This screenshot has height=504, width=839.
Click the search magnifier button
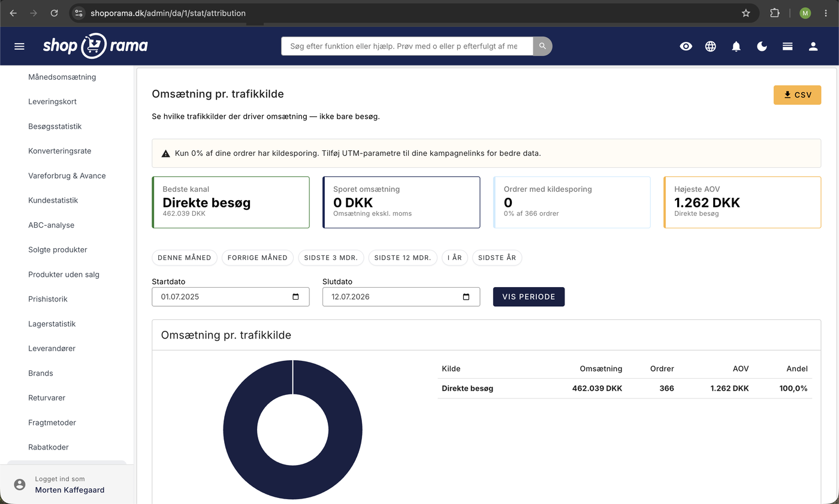542,46
